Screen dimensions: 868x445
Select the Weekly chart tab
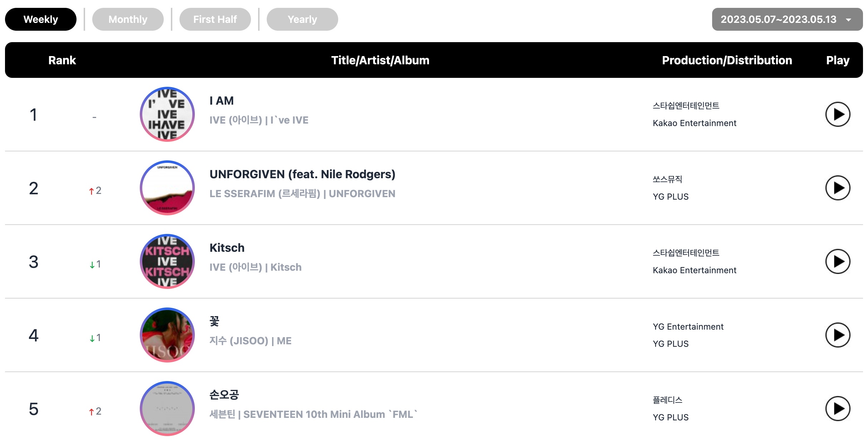(x=41, y=19)
